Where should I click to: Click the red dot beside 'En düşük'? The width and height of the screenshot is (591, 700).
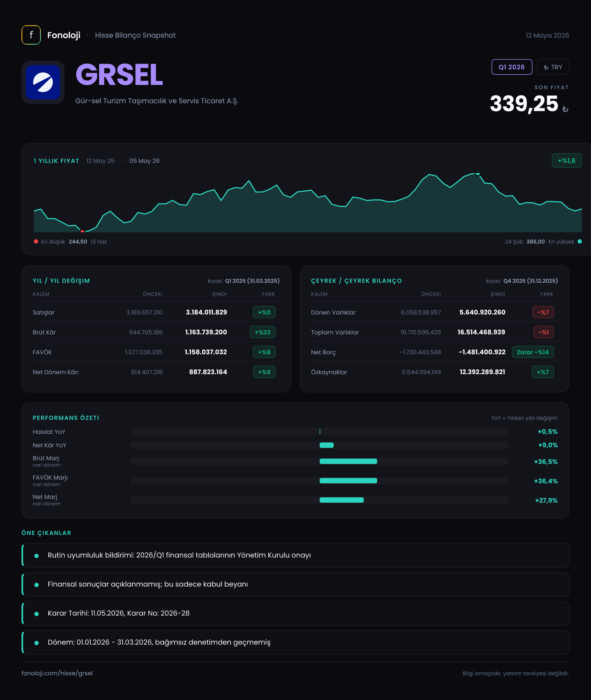coord(36,241)
